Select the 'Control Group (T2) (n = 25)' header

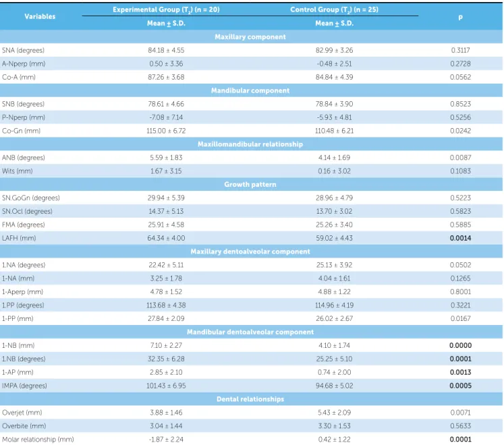334,9
